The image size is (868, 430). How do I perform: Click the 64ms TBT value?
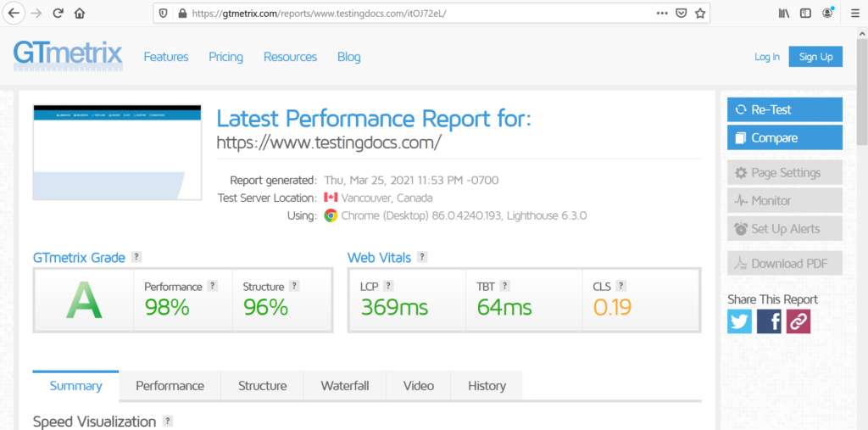[x=504, y=307]
